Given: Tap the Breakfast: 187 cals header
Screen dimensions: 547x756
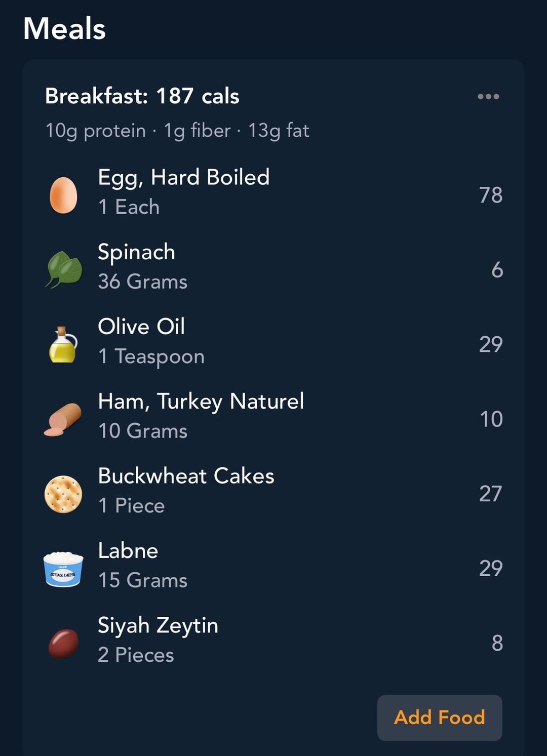Looking at the screenshot, I should (x=142, y=96).
